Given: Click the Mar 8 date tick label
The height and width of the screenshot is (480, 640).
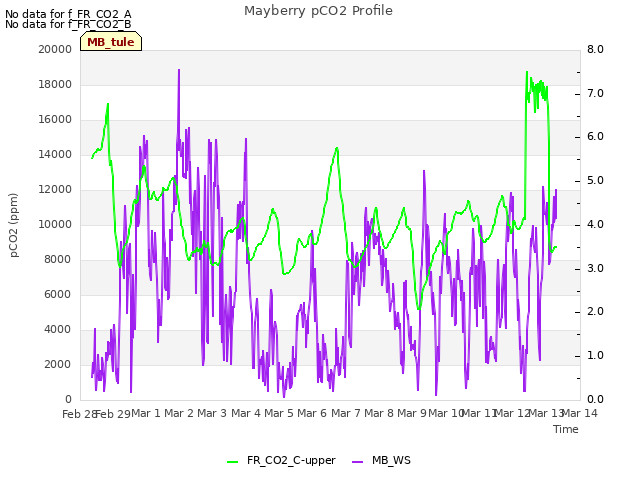Looking at the screenshot, I should [379, 413].
